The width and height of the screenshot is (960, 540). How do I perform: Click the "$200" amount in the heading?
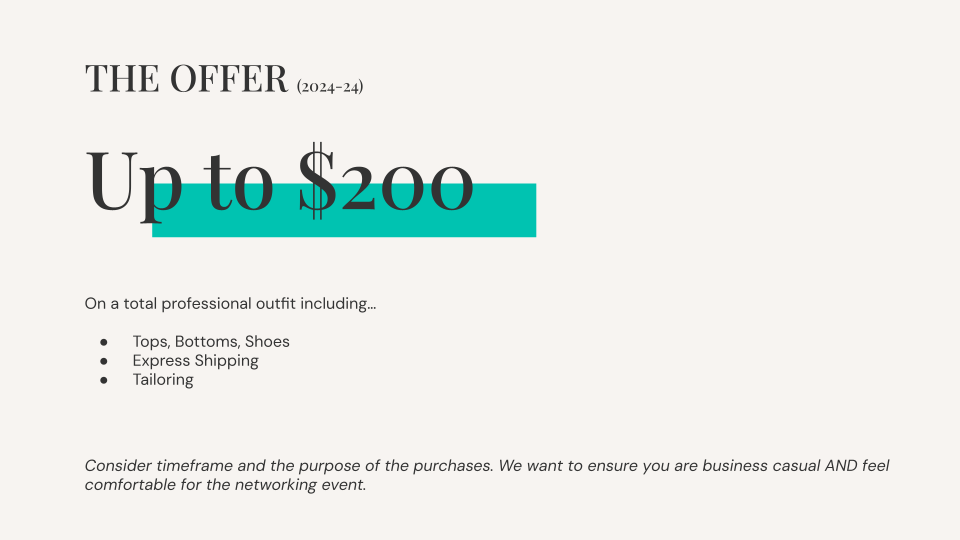pos(386,181)
